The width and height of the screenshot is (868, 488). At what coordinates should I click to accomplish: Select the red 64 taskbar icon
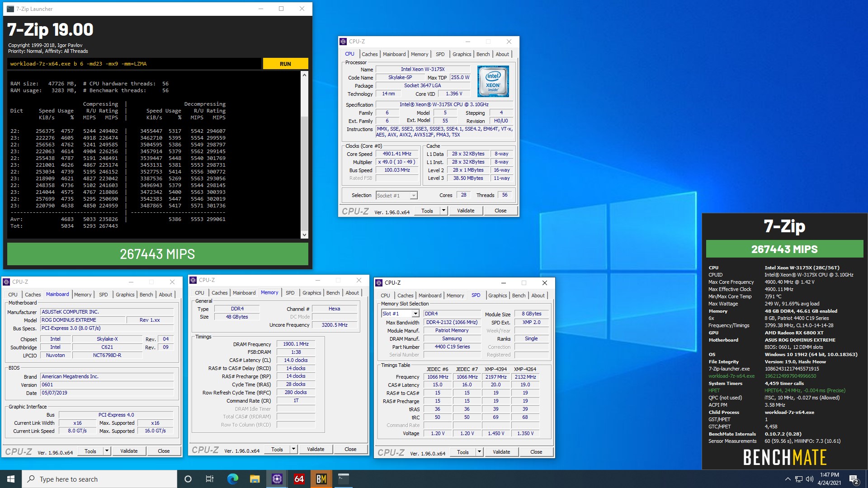299,479
